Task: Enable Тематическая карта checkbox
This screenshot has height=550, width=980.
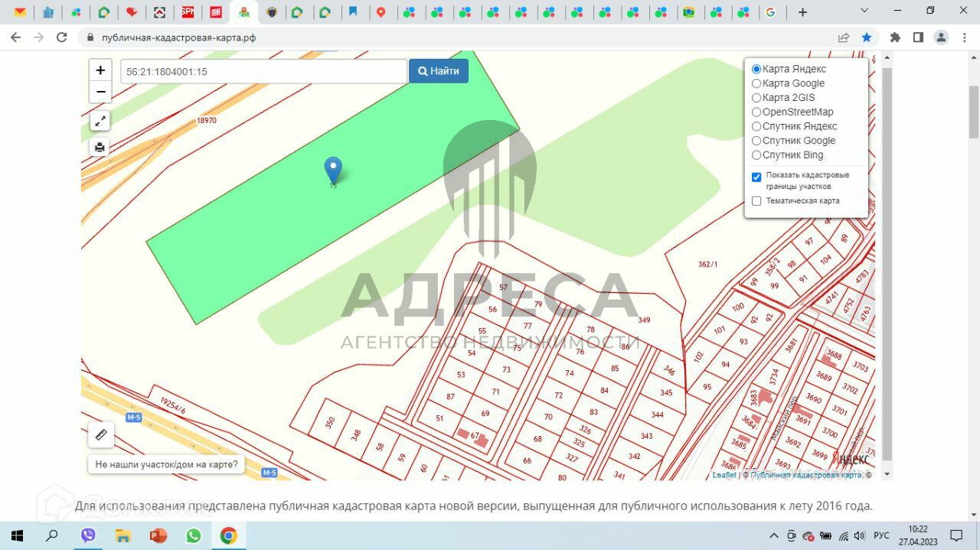Action: (x=756, y=201)
